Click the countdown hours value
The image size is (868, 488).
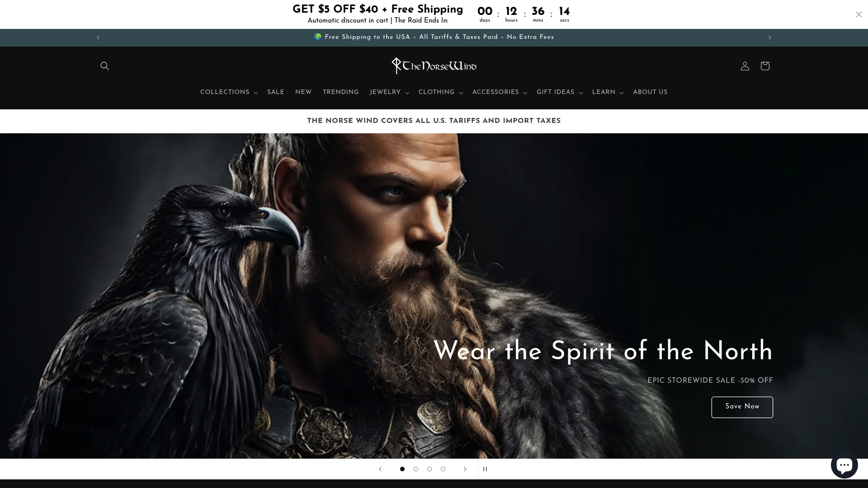tap(511, 12)
